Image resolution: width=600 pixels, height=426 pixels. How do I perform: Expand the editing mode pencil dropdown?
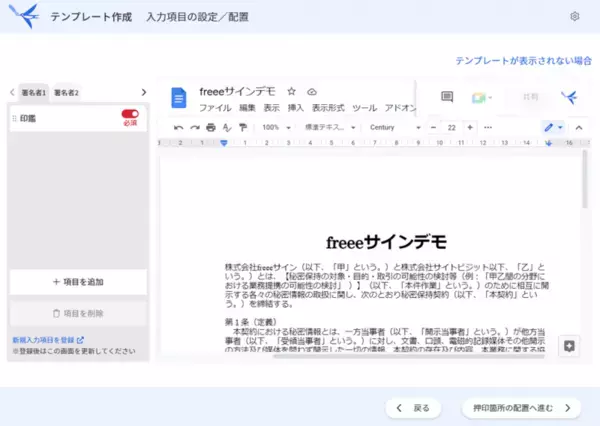tap(553, 128)
